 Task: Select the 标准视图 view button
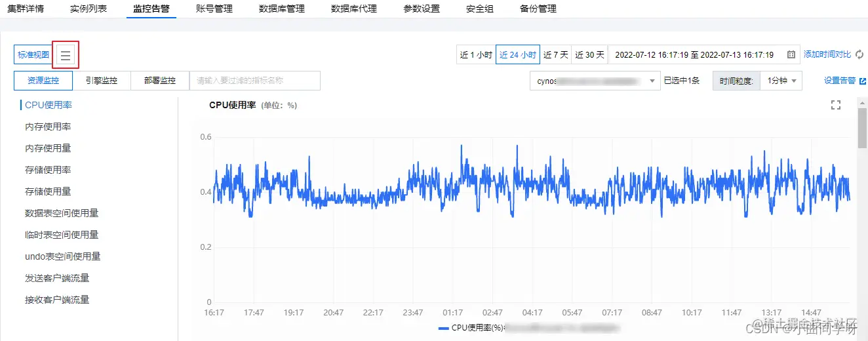point(33,55)
